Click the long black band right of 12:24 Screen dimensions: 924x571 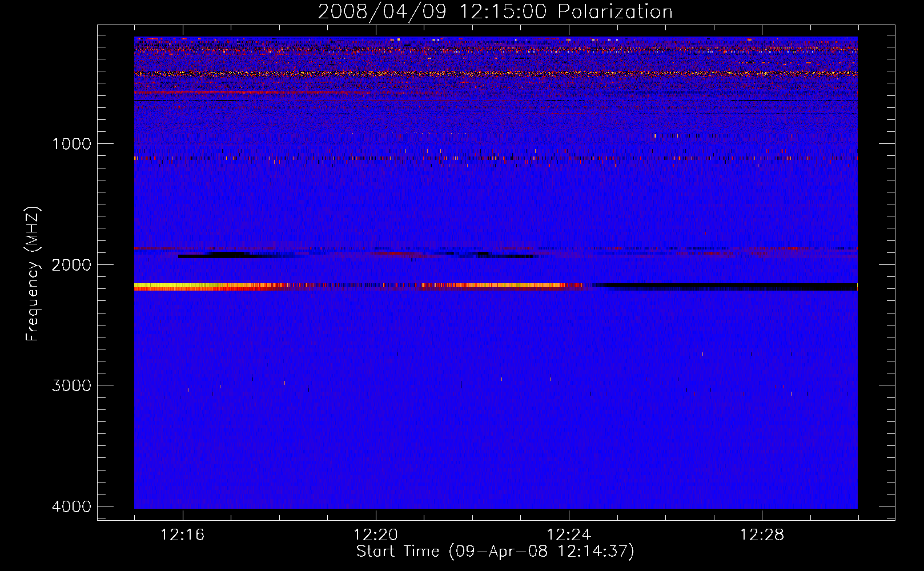(725, 285)
